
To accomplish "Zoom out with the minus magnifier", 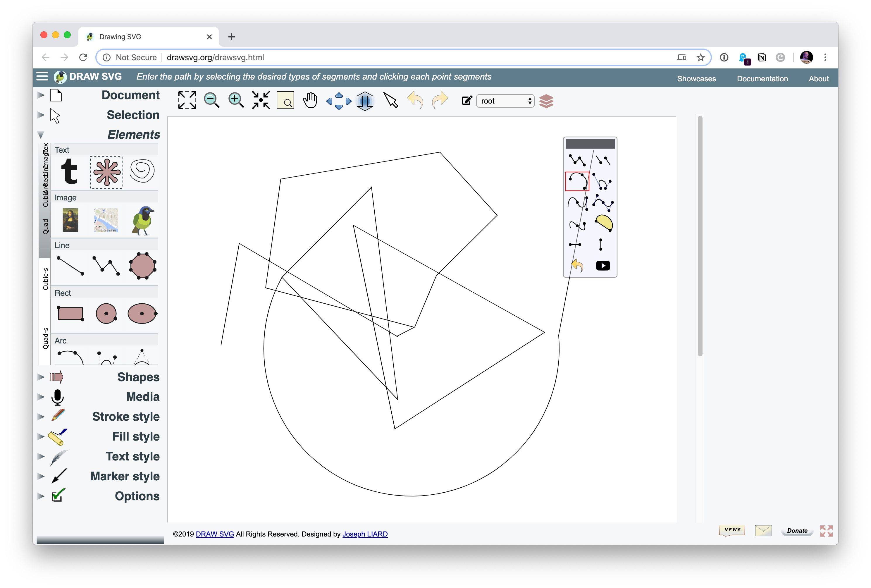I will 211,100.
